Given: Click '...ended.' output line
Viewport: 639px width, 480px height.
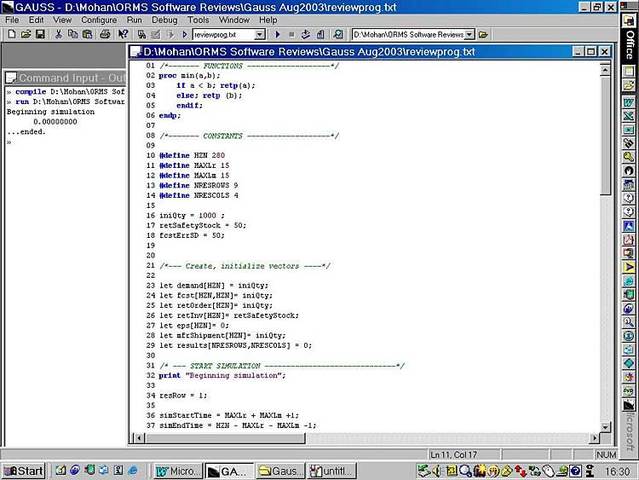Looking at the screenshot, I should 26,132.
